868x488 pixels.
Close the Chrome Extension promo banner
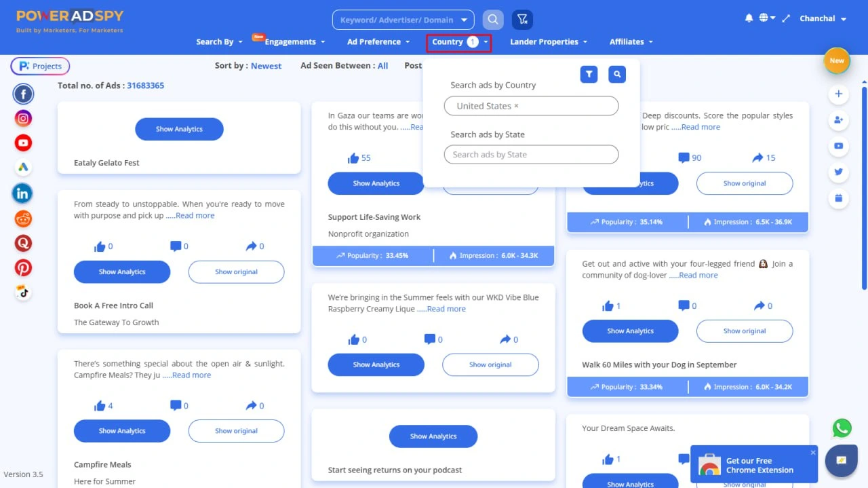pyautogui.click(x=813, y=452)
